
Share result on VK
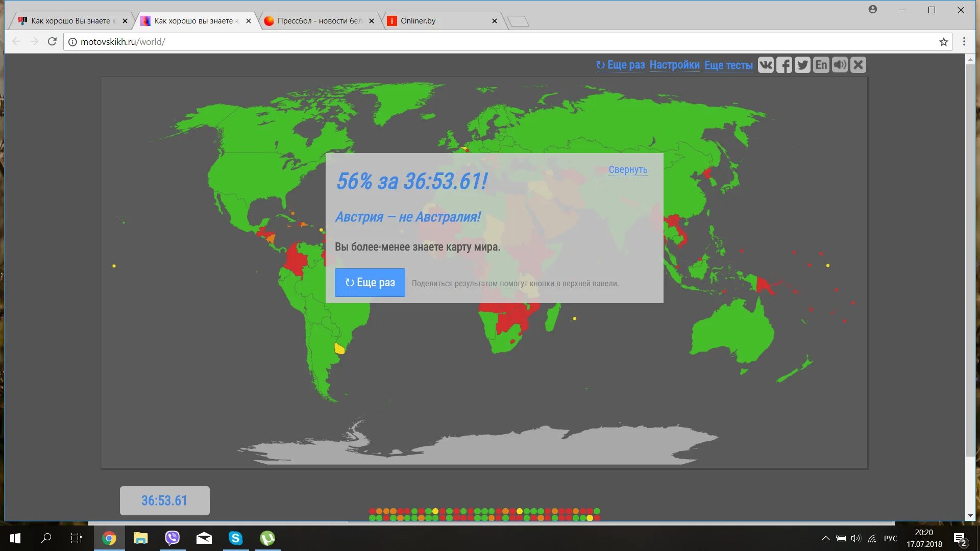pos(766,65)
